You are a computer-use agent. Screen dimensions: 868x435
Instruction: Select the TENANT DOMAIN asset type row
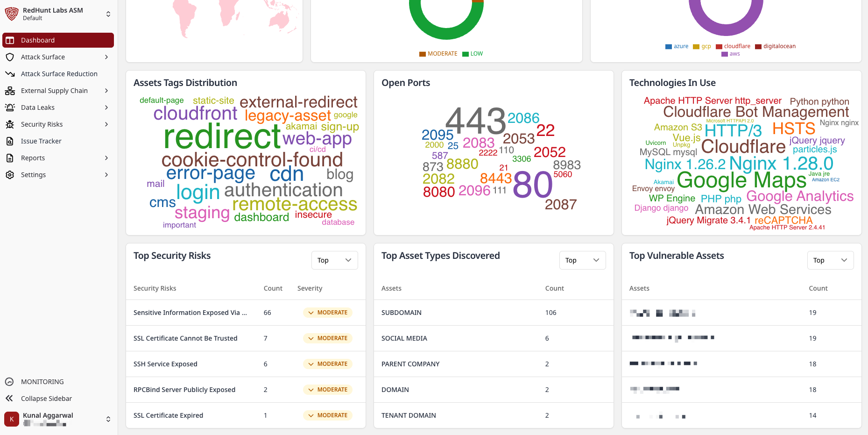(x=494, y=415)
